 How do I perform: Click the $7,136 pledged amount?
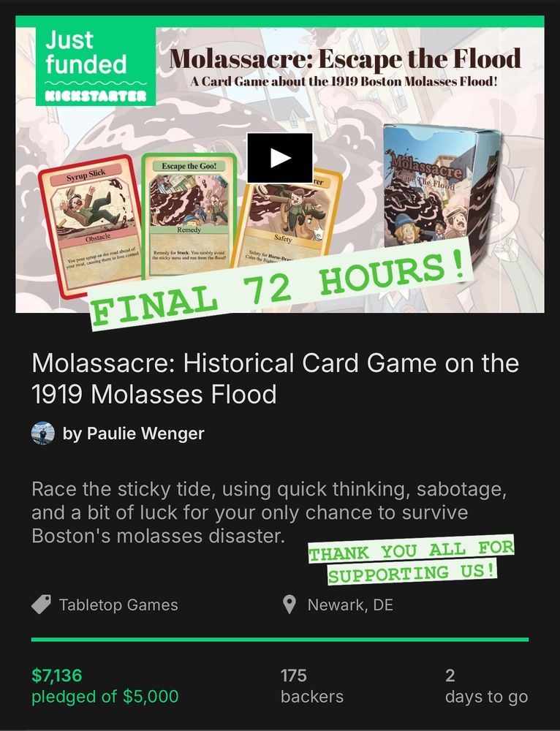[57, 675]
